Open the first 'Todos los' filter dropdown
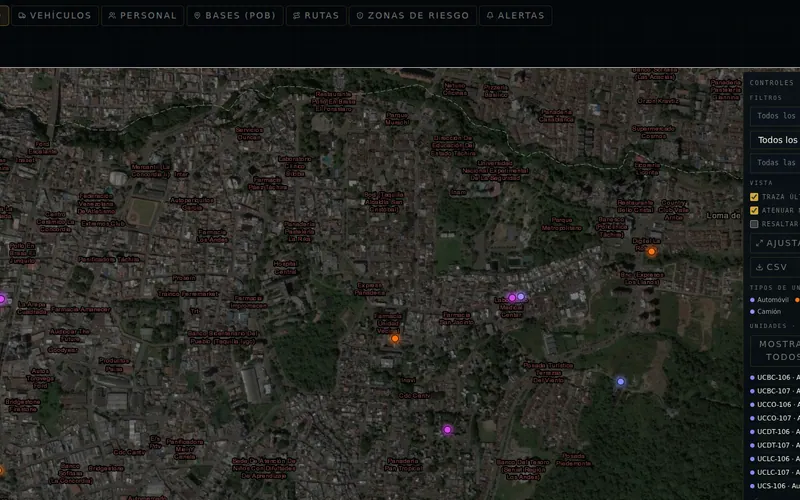 pyautogui.click(x=775, y=116)
